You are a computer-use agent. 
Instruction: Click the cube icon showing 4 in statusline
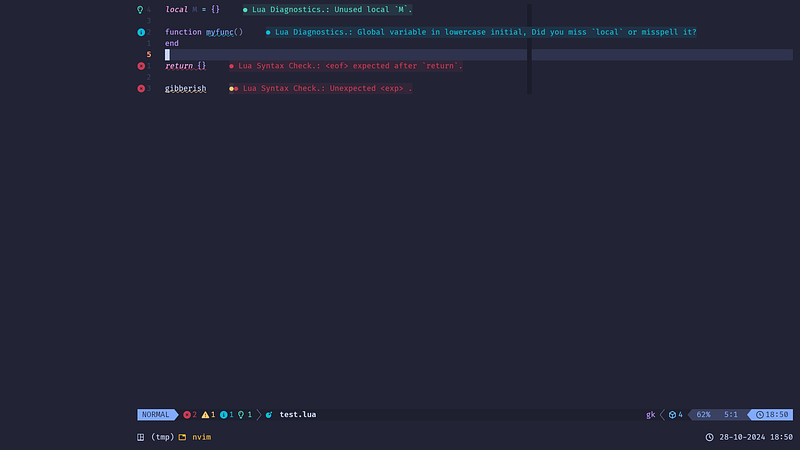tap(672, 415)
